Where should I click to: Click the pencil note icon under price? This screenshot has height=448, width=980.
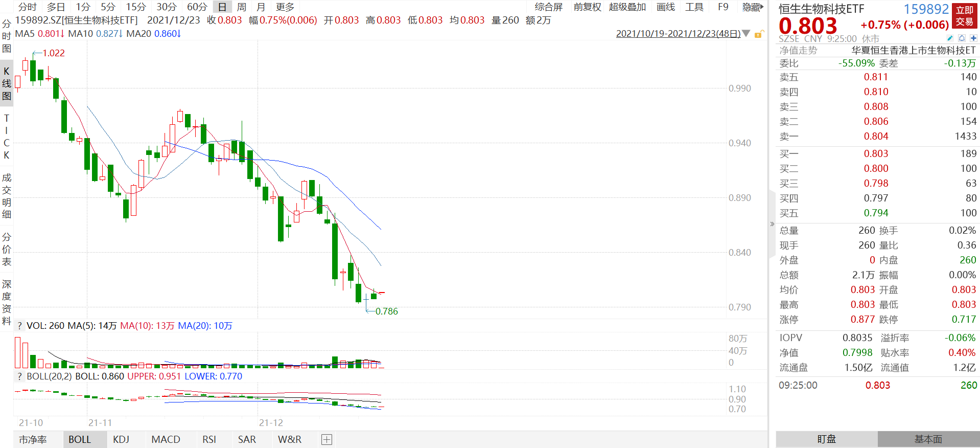pyautogui.click(x=950, y=38)
